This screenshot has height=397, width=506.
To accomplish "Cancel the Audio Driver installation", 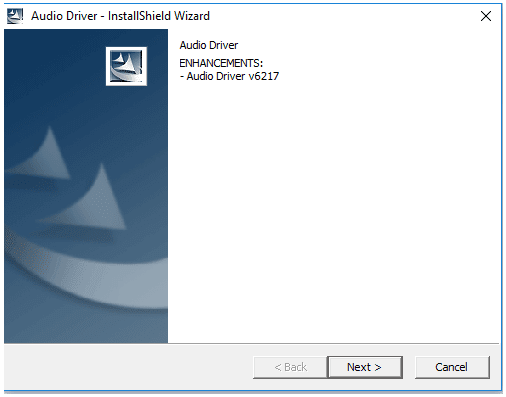I will (452, 367).
